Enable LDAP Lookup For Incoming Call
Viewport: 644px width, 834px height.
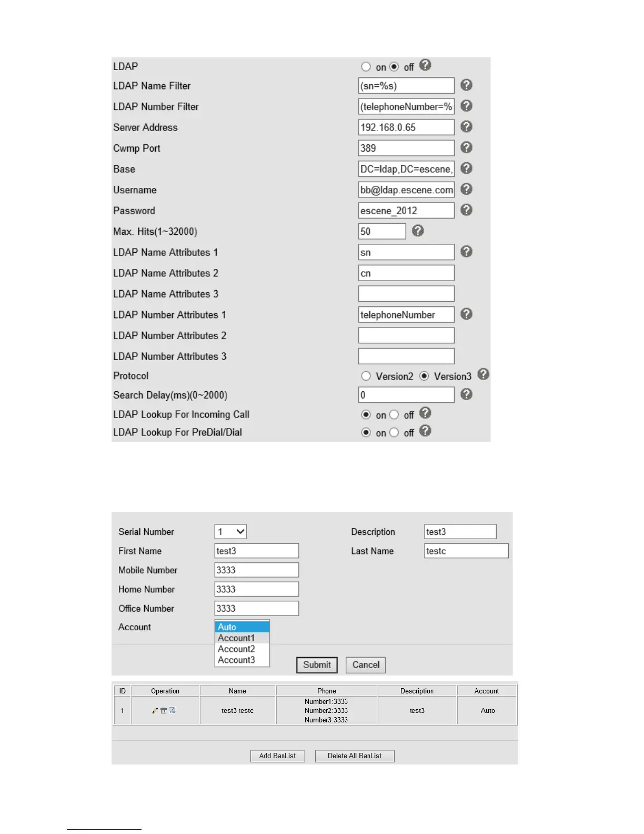click(x=366, y=414)
